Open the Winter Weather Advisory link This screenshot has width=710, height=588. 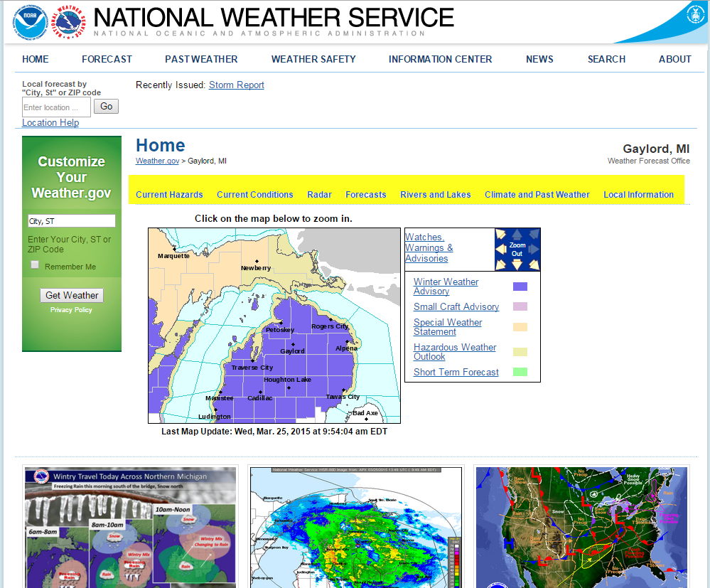(x=446, y=287)
